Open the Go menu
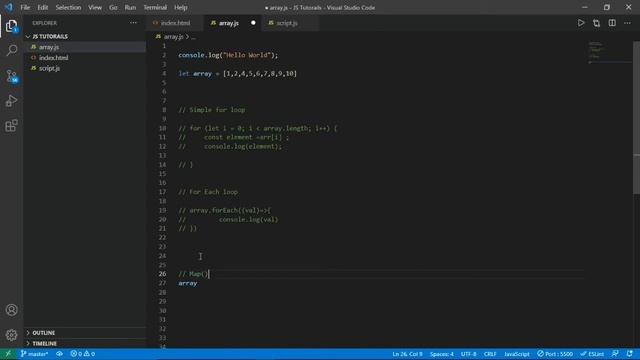Screen dimensions: 640x360 point(113,7)
